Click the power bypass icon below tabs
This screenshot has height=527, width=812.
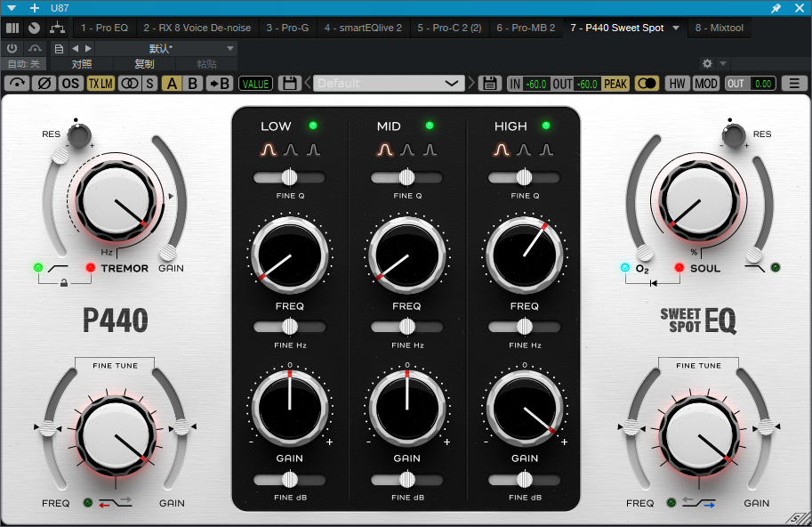pos(12,49)
